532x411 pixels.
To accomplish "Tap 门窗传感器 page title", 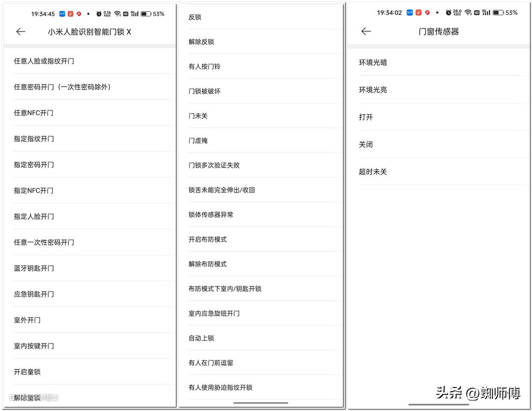I will [x=438, y=32].
